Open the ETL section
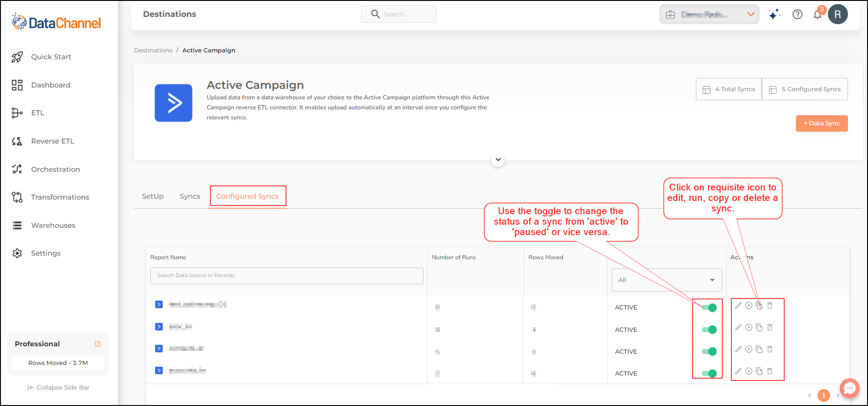The image size is (868, 406). point(37,113)
